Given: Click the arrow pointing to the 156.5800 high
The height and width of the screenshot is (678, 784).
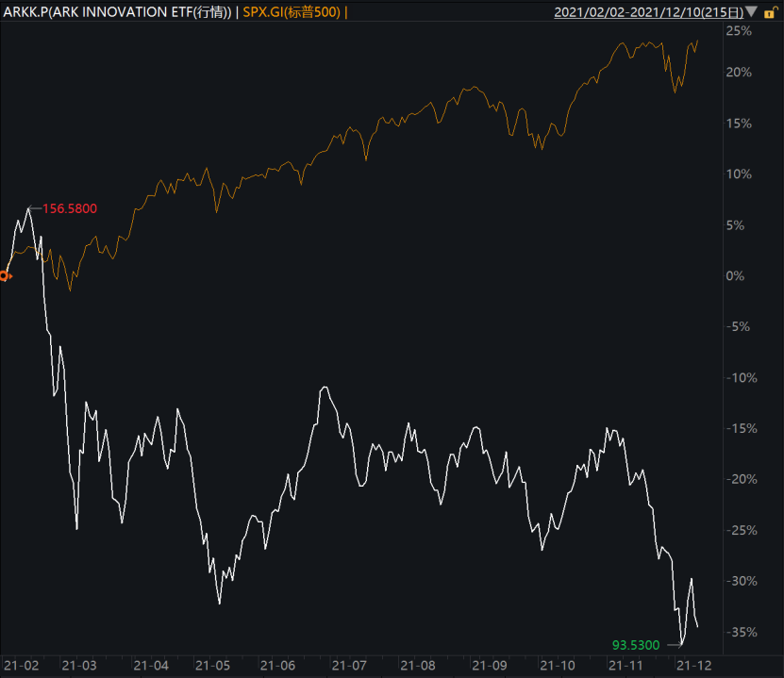Looking at the screenshot, I should click(34, 207).
